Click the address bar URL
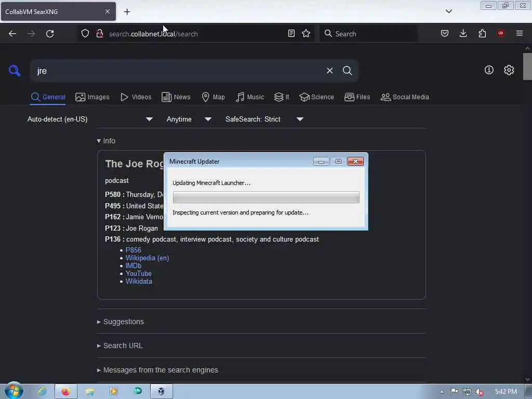This screenshot has width=532, height=399. (153, 34)
